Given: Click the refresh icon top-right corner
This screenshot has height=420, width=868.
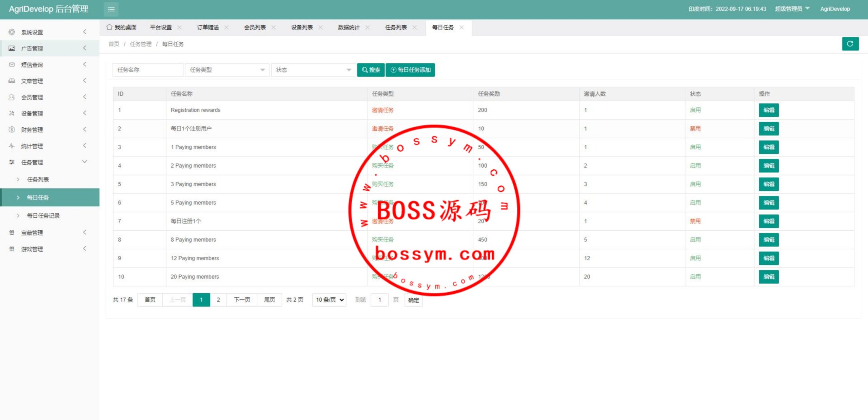Looking at the screenshot, I should (x=850, y=44).
